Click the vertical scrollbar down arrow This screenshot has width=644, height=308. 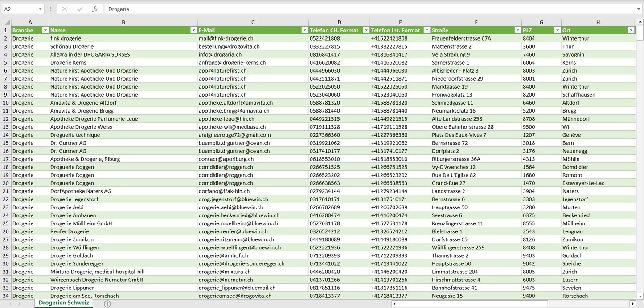coord(640,296)
